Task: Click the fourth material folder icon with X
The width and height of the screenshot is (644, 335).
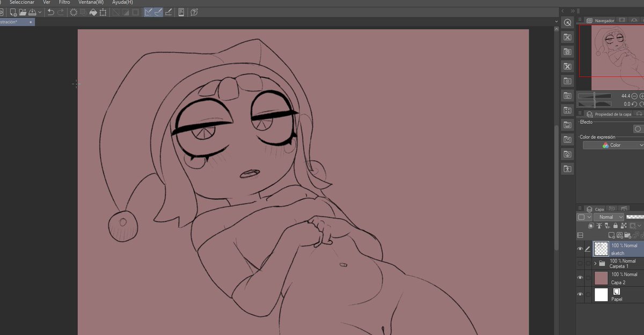Action: tap(568, 66)
